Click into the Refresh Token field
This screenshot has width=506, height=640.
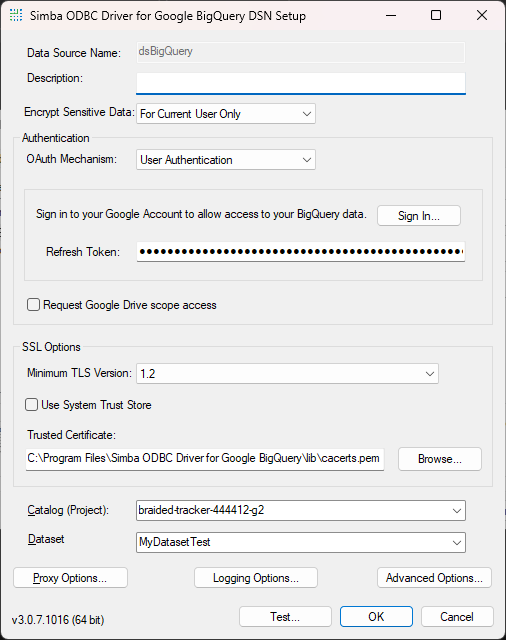click(x=301, y=251)
